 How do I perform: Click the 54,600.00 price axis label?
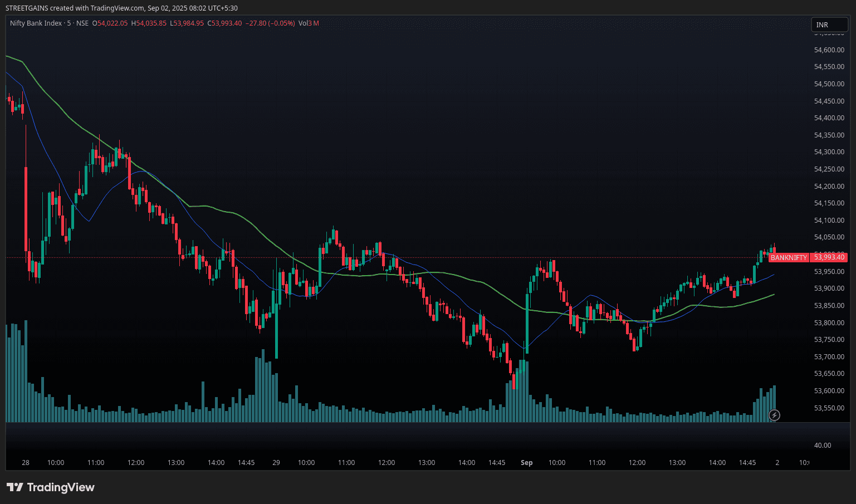coord(829,50)
